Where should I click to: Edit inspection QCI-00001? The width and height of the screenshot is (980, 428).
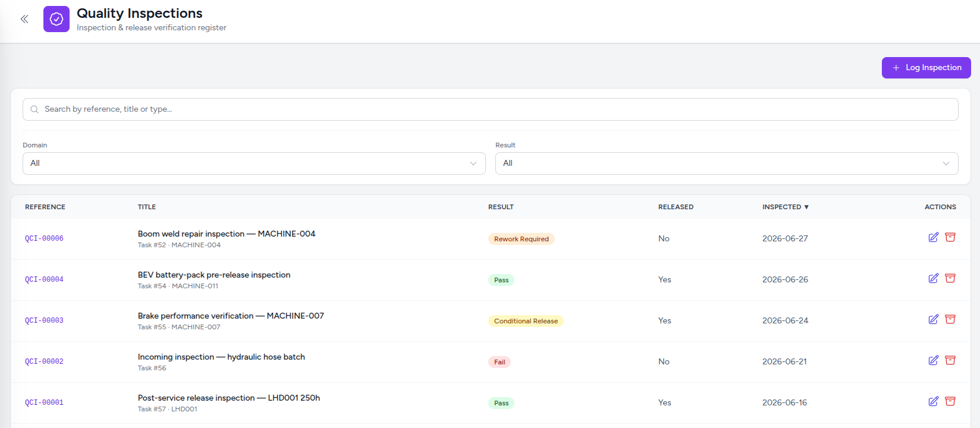934,401
